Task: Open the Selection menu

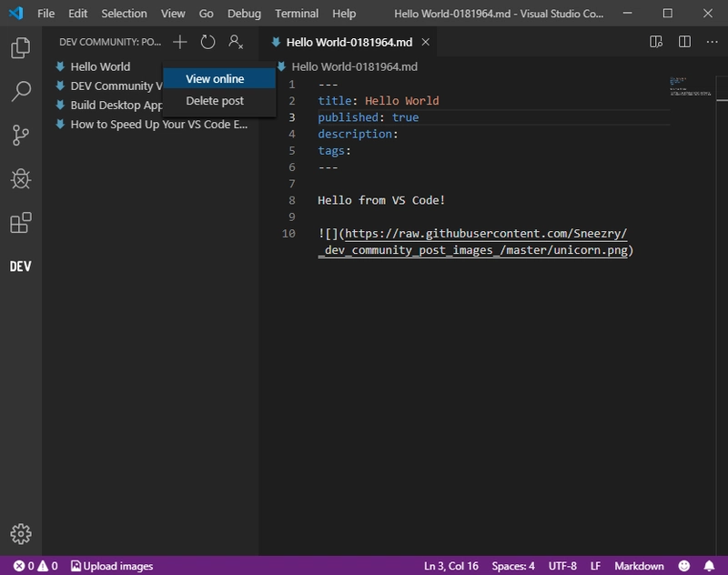Action: 124,14
